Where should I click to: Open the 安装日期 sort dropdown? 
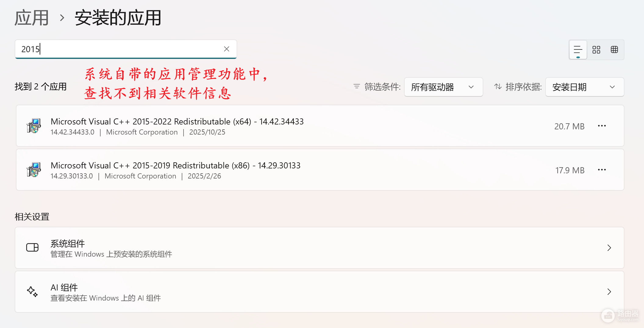click(584, 87)
